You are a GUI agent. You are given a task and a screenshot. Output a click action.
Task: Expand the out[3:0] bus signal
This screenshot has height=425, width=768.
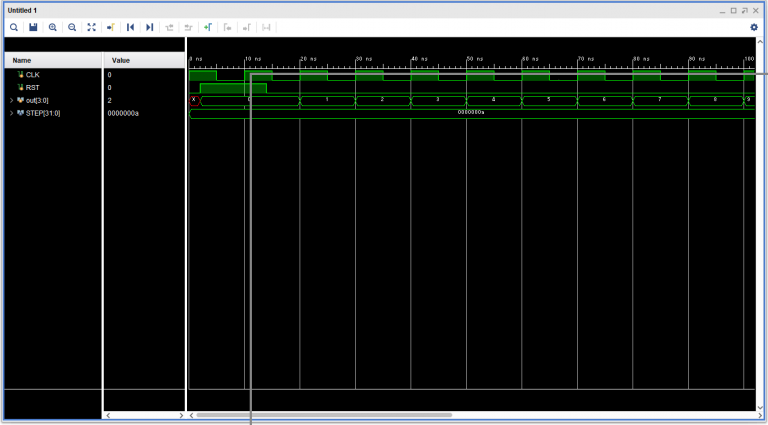tap(11, 100)
